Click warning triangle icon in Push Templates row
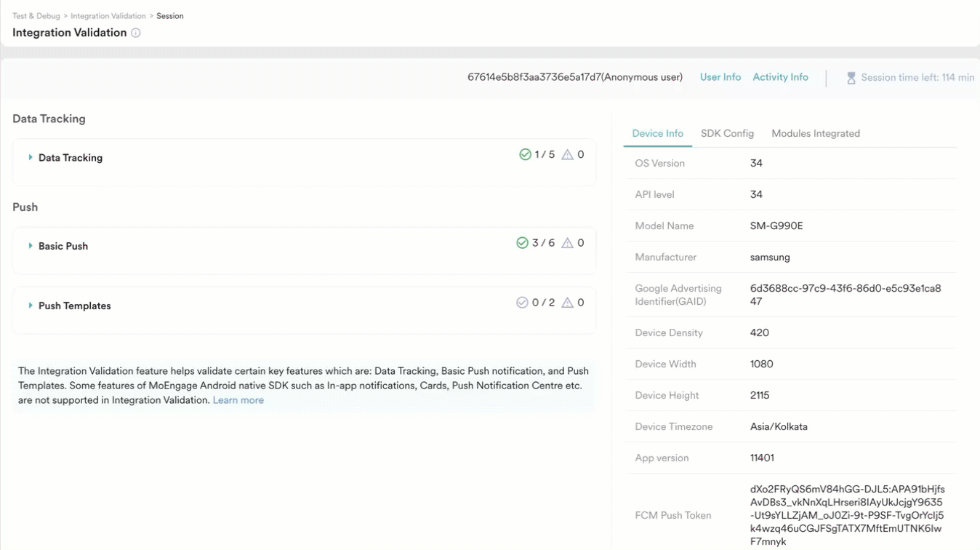980x550 pixels. (x=568, y=303)
